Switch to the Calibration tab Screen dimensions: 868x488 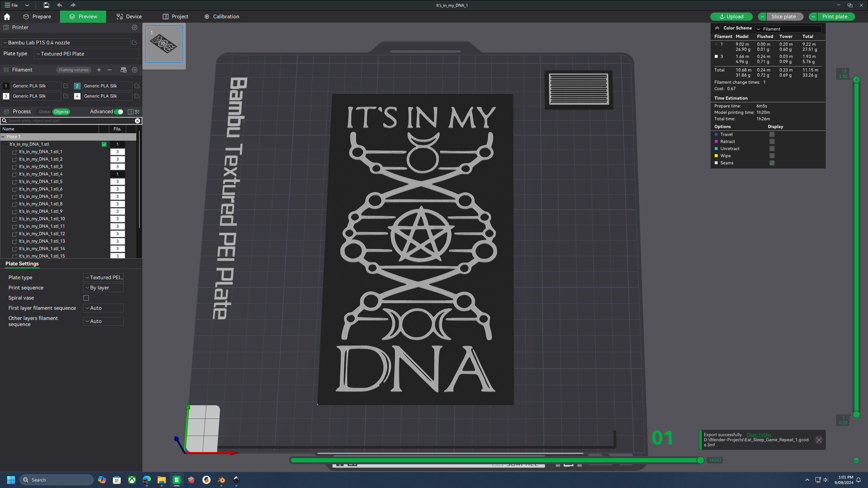point(222,17)
